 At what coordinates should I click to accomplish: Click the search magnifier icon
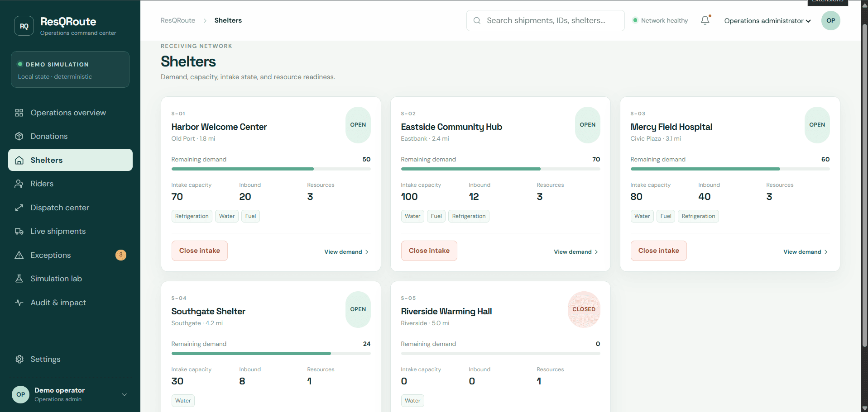tap(477, 20)
